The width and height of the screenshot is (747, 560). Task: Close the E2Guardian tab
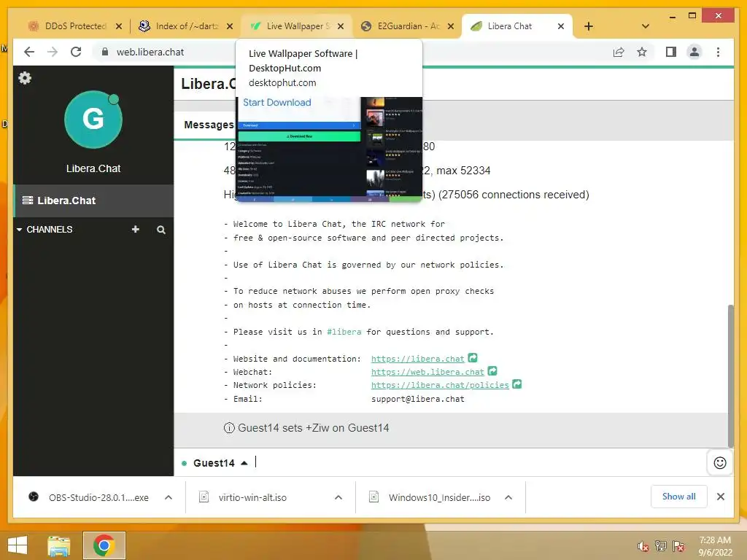451,26
